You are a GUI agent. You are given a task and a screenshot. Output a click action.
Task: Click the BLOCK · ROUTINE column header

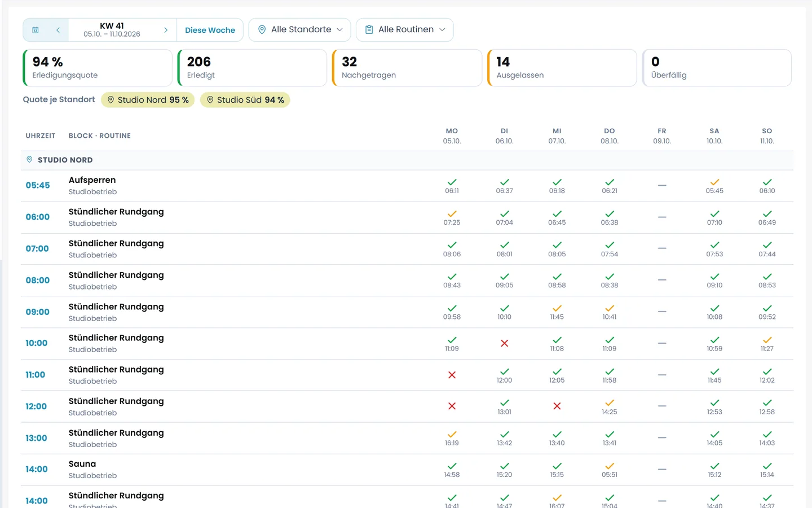click(x=100, y=136)
